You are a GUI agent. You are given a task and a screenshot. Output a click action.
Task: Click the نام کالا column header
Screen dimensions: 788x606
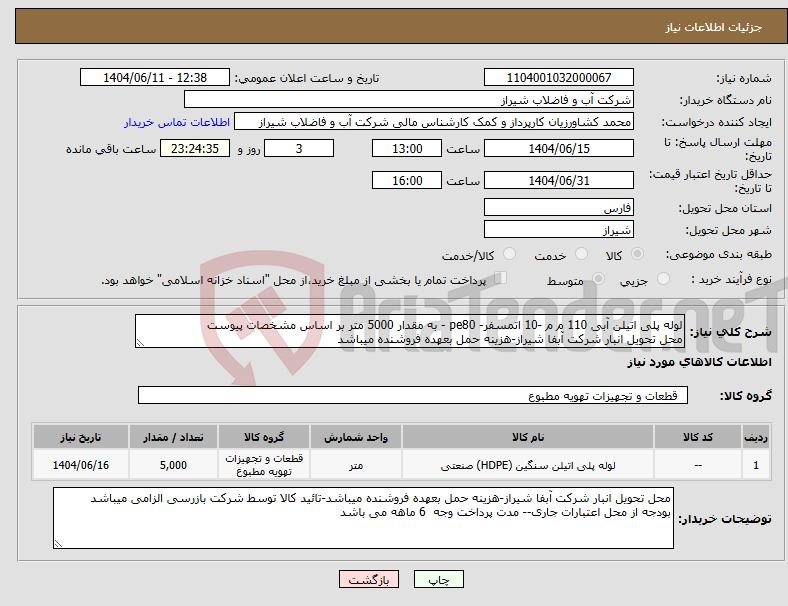[528, 437]
